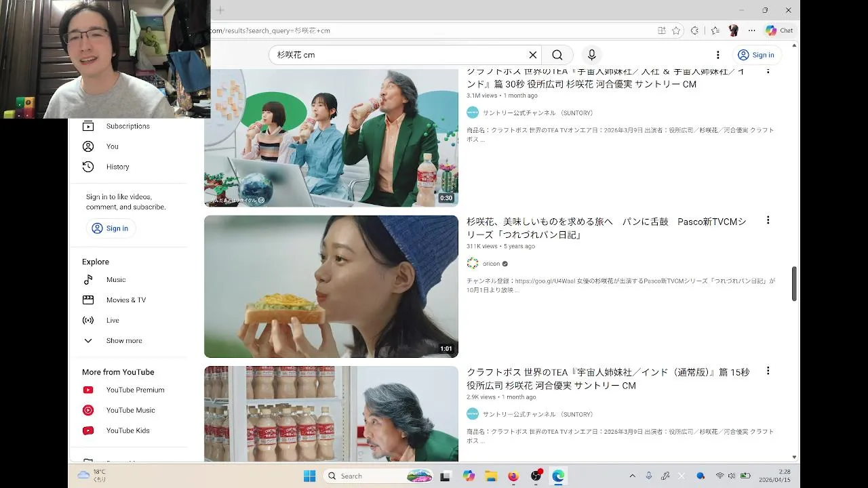Open the Craft Boss three people drinking thumbnail
The height and width of the screenshot is (488, 868).
(331, 138)
